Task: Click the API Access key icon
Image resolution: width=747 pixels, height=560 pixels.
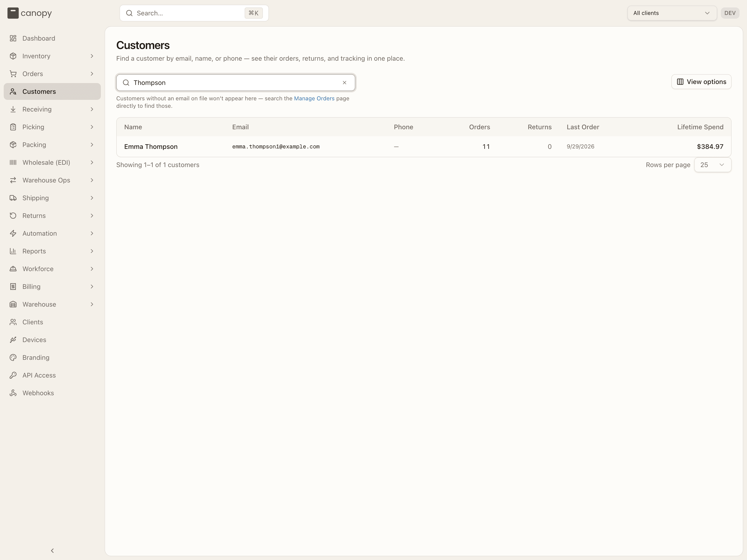Action: point(13,375)
